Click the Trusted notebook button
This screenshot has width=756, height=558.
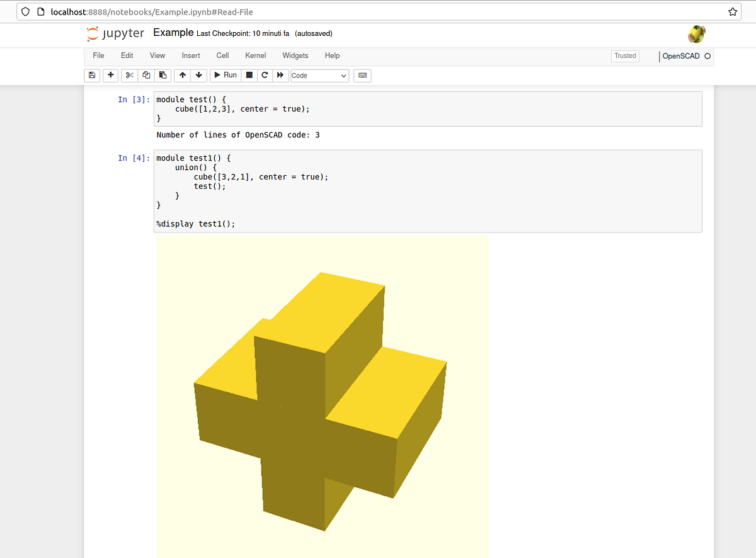(x=624, y=56)
